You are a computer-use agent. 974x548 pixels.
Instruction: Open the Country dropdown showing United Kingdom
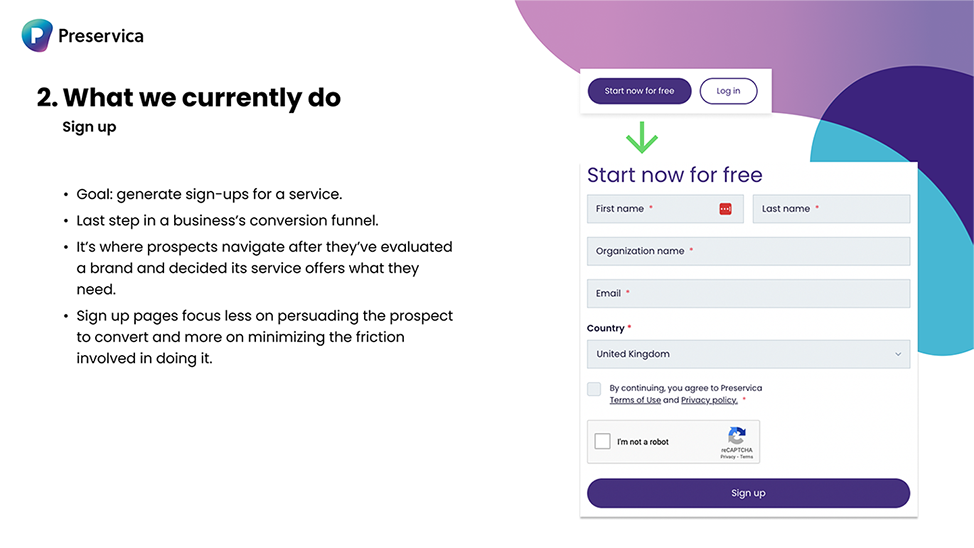[x=748, y=354]
